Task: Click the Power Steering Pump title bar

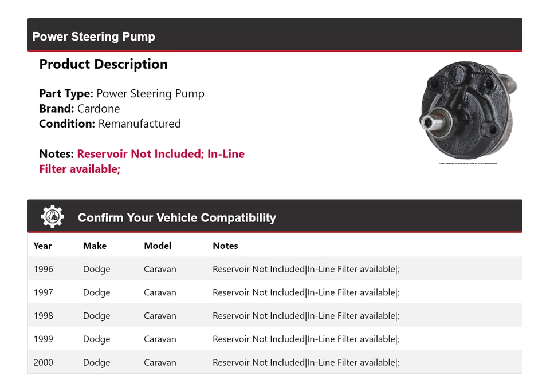Action: tap(93, 37)
